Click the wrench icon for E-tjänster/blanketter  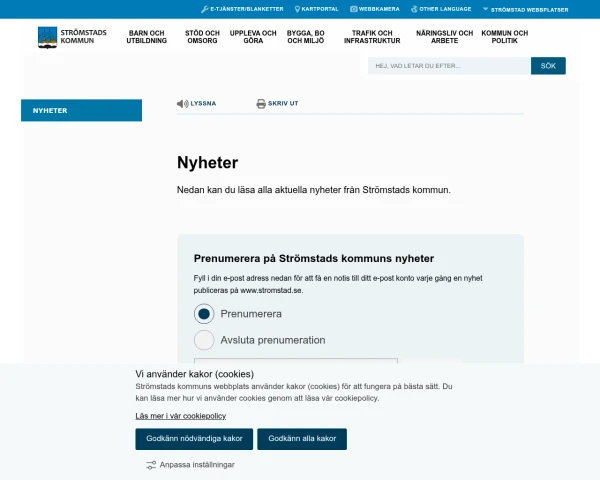click(205, 9)
